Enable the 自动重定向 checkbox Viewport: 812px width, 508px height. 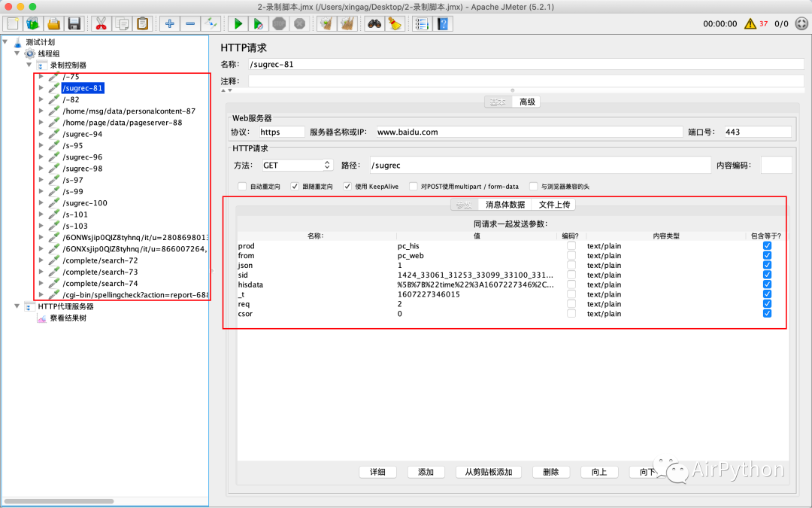[x=242, y=186]
